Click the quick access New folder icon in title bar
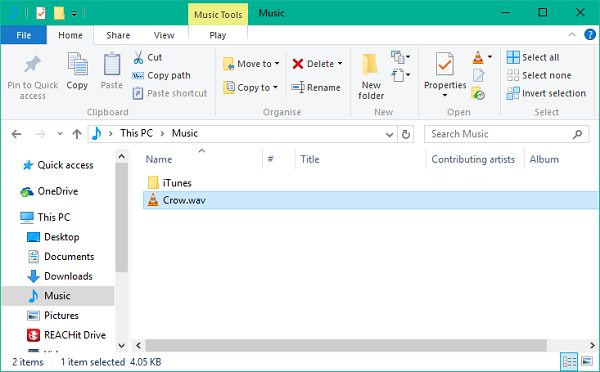 [x=59, y=13]
